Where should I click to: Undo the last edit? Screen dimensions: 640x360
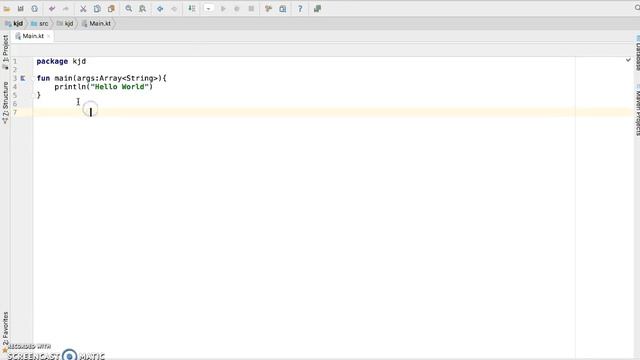pos(52,9)
